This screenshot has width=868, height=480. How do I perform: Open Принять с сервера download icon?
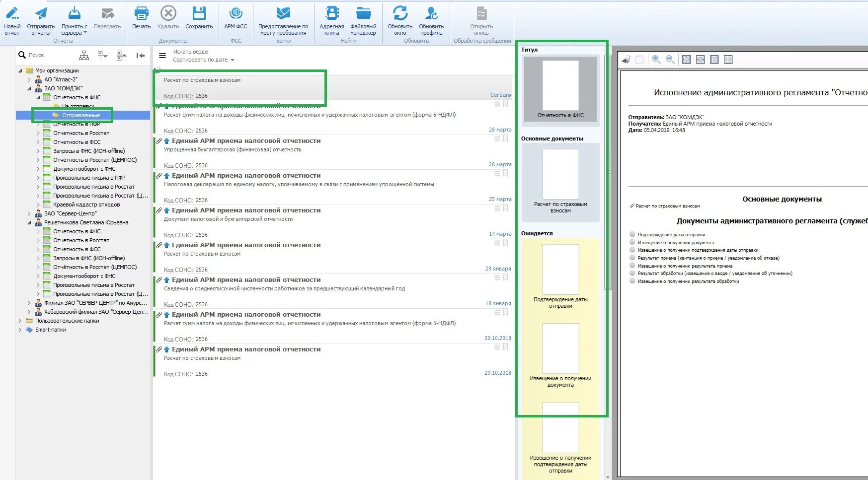[x=74, y=13]
